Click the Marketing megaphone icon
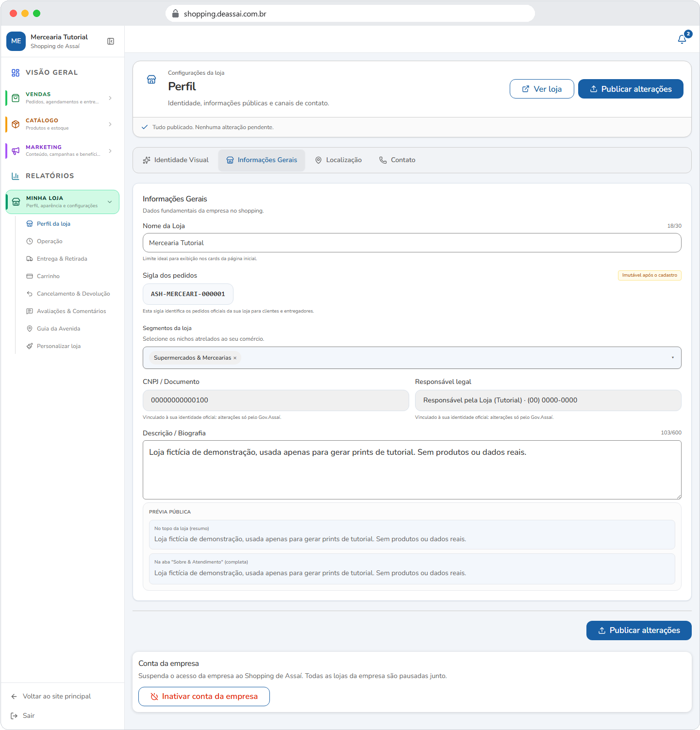 pos(16,150)
